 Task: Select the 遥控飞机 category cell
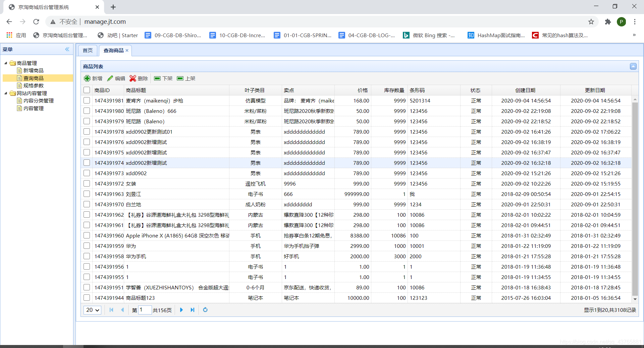click(x=256, y=184)
